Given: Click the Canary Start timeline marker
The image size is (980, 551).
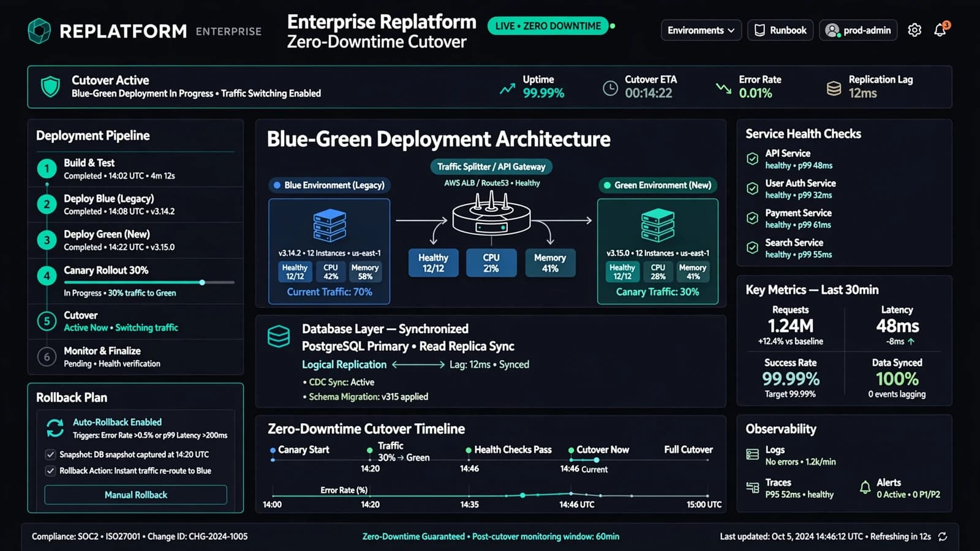Looking at the screenshot, I should pyautogui.click(x=273, y=450).
